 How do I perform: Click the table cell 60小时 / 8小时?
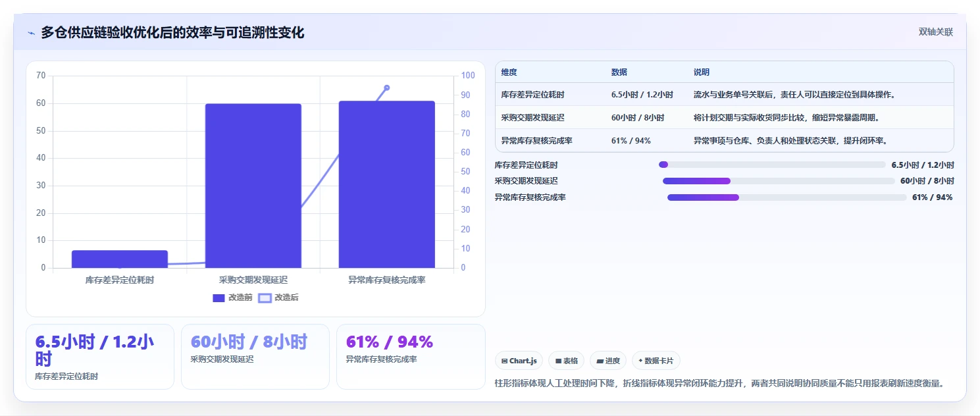click(638, 118)
